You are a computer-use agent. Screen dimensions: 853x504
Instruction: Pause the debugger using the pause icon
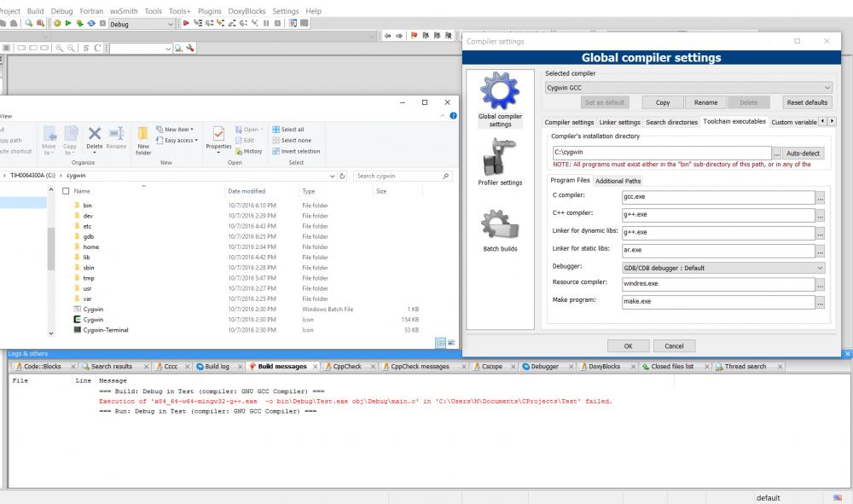point(267,24)
